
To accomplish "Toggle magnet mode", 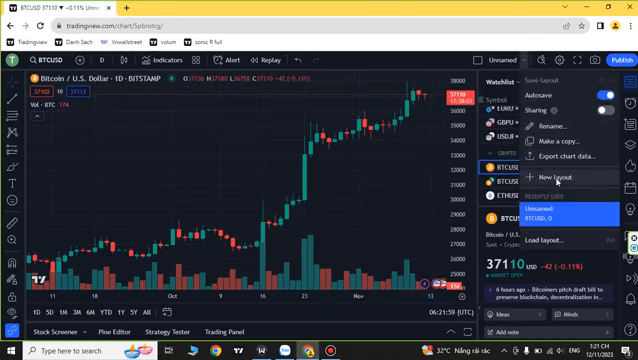I will 12,262.
